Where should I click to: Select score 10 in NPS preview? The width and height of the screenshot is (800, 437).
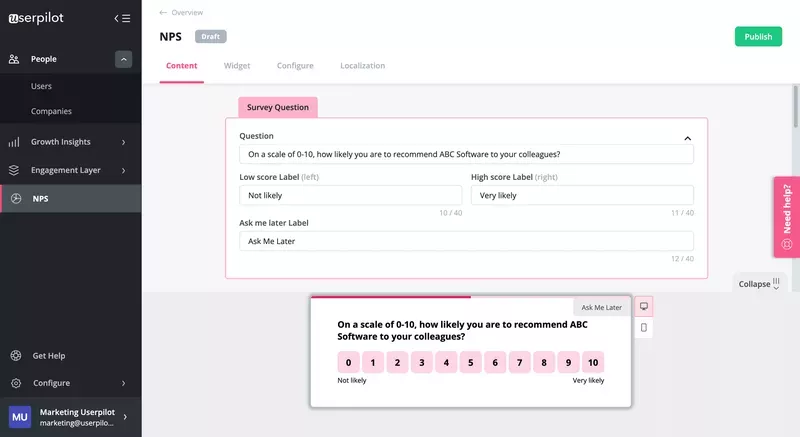click(x=593, y=363)
